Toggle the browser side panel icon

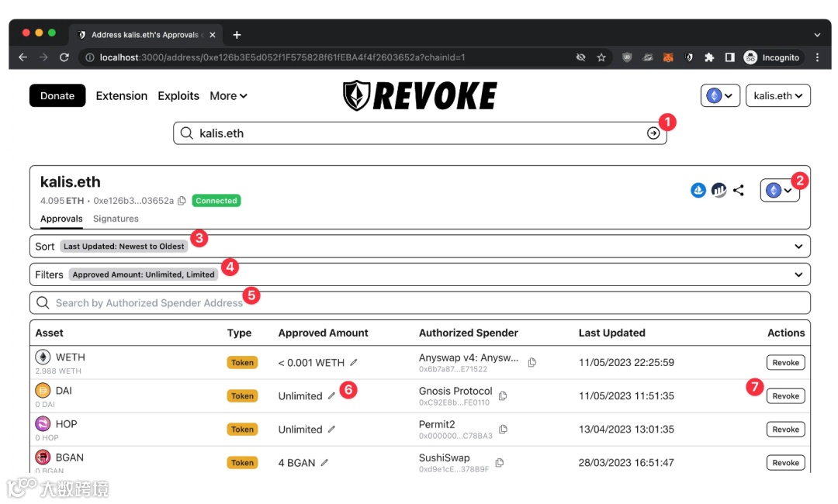pos(729,57)
